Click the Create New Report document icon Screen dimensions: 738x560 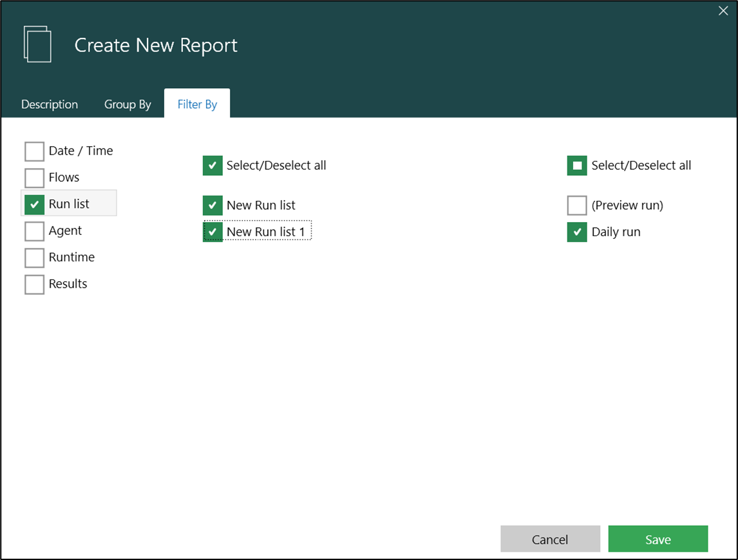coord(37,44)
